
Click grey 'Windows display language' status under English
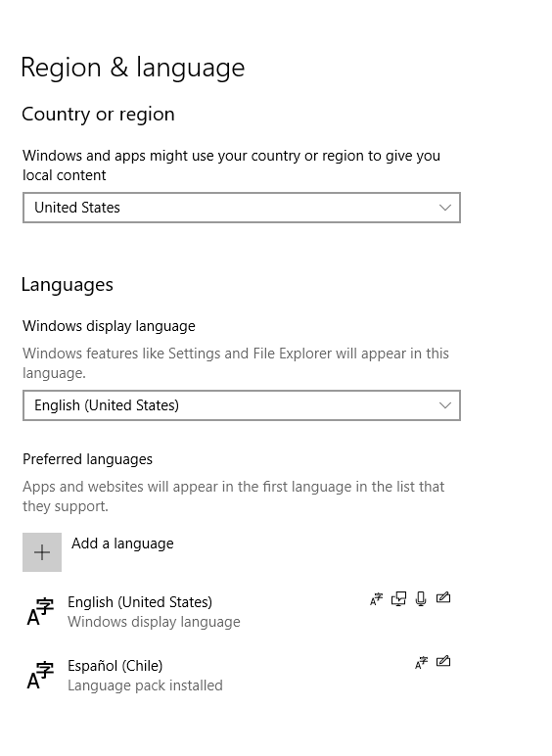[154, 622]
